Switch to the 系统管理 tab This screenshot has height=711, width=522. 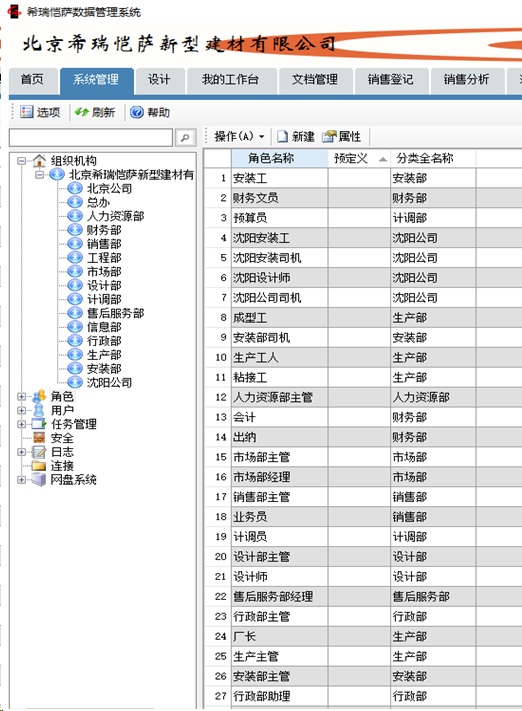click(96, 80)
